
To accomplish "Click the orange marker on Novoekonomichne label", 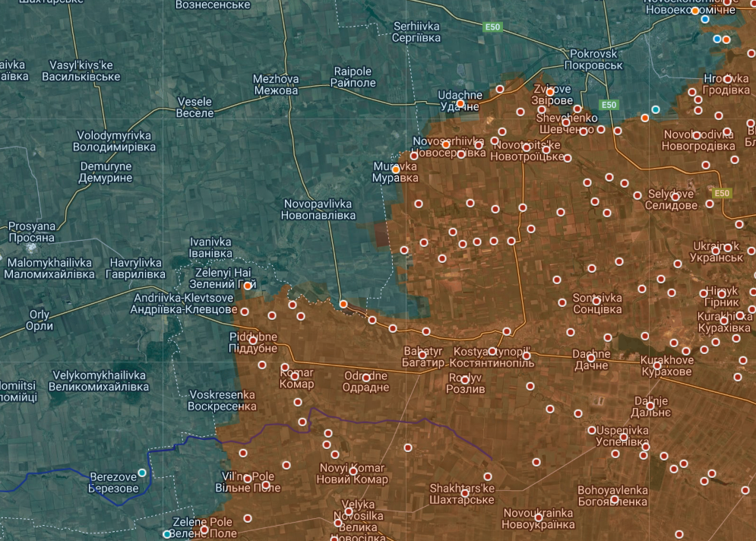I will click(695, 11).
